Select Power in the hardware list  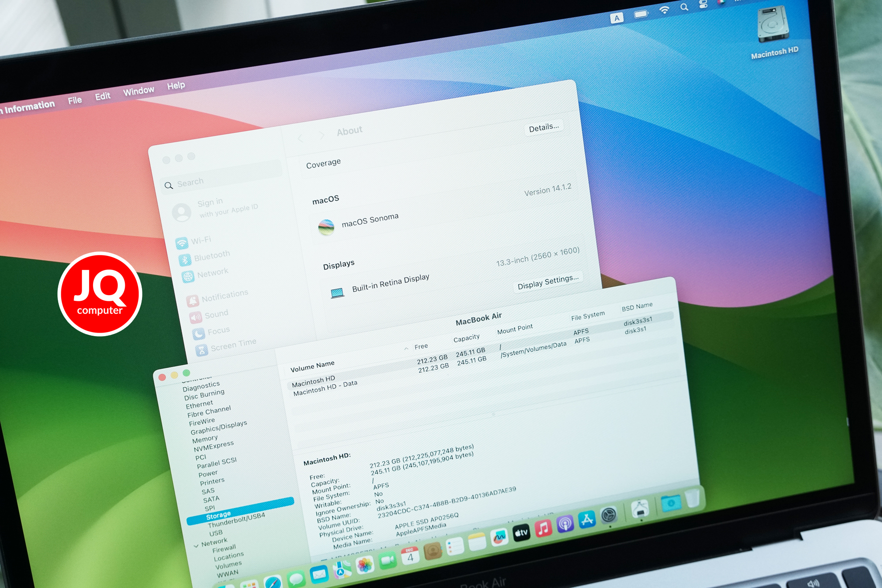pos(208,474)
